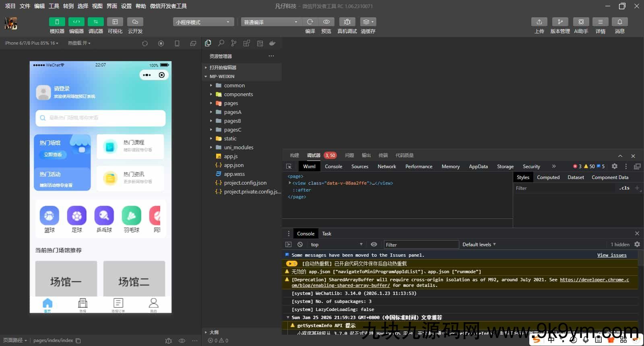Open the 小程序模式 mode dropdown

[x=203, y=22]
